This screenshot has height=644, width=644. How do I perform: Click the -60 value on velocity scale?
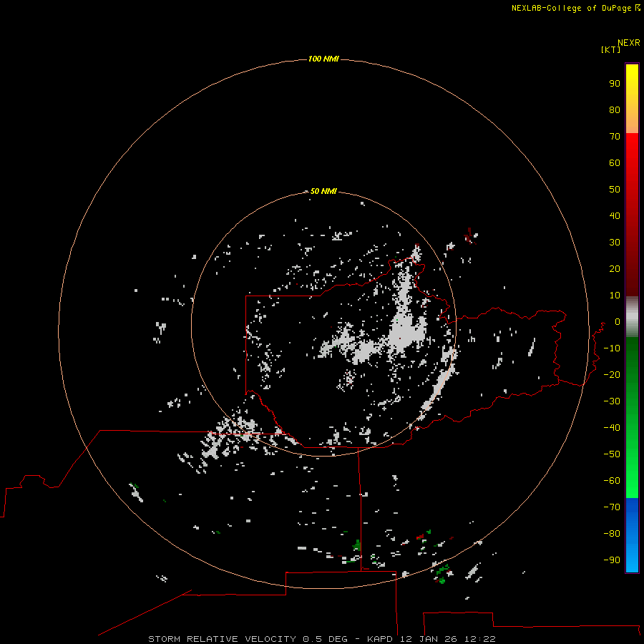click(x=612, y=481)
